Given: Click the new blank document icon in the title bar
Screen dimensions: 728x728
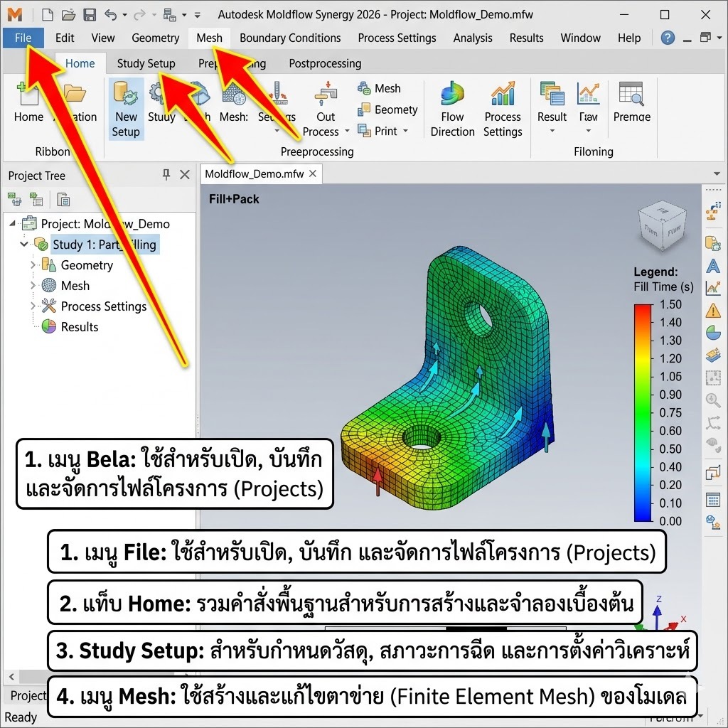Looking at the screenshot, I should pos(48,15).
